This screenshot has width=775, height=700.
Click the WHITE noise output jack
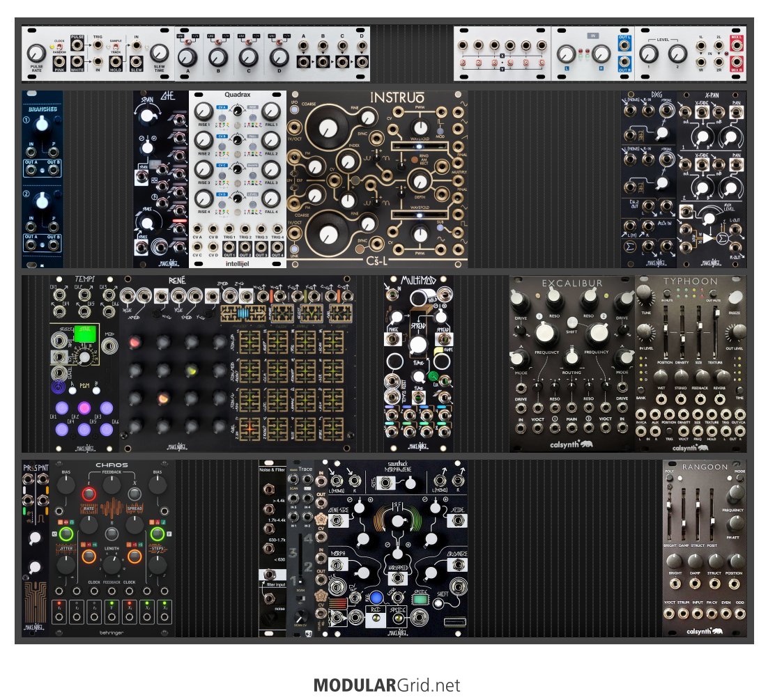click(77, 62)
